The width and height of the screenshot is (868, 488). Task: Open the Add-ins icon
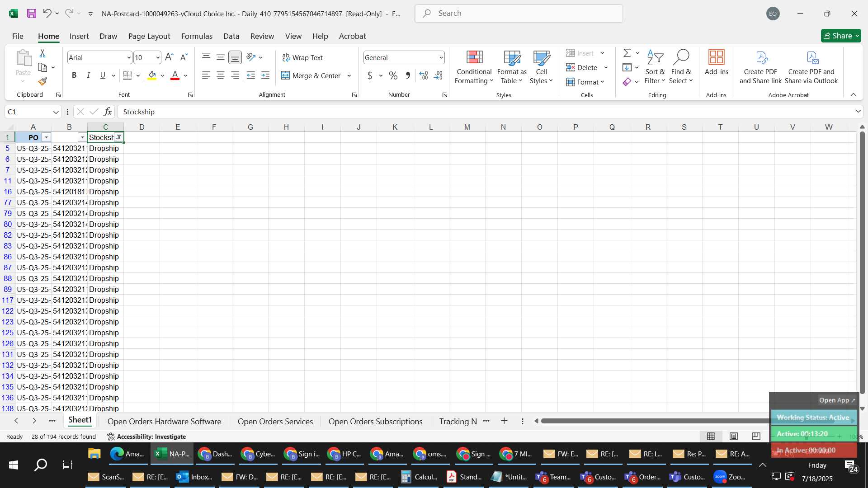coord(717,57)
